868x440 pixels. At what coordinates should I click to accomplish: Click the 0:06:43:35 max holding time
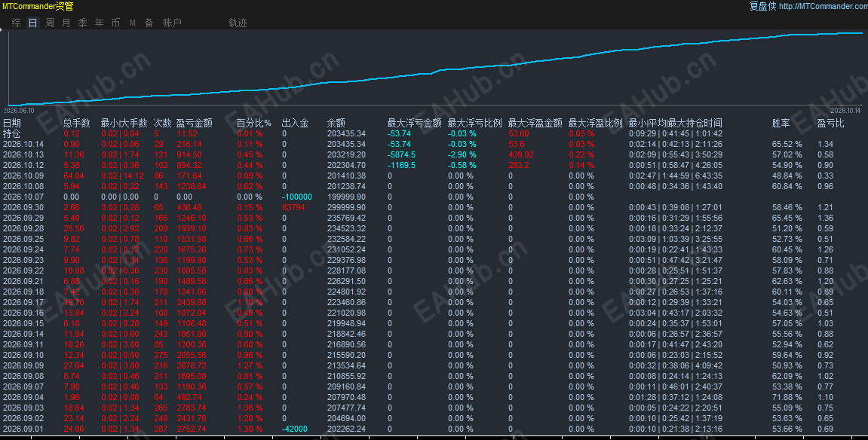tap(709, 176)
